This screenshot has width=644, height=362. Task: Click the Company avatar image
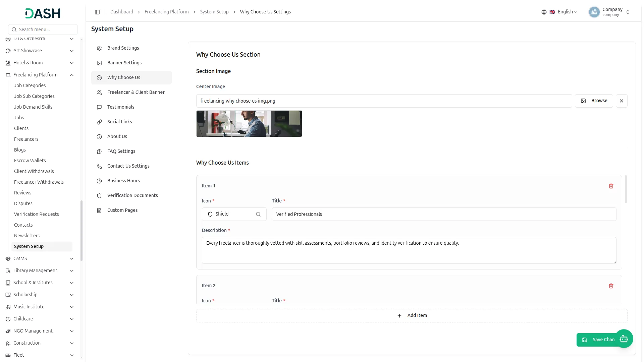(594, 12)
